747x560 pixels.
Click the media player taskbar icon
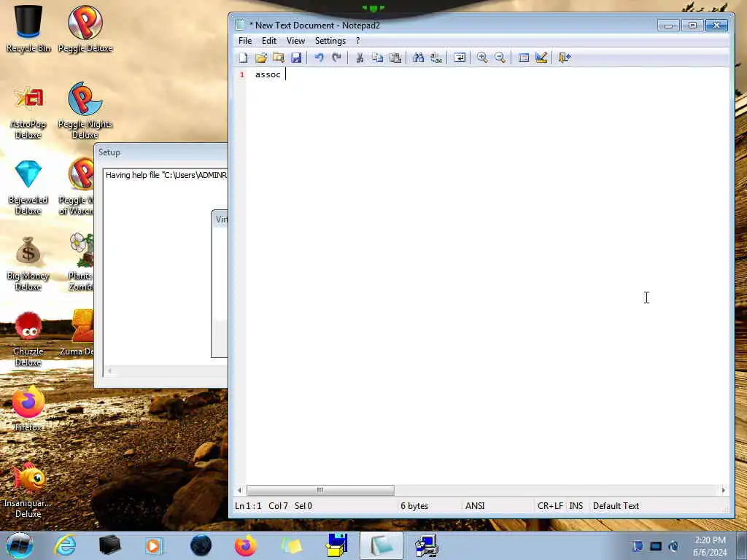coord(155,545)
